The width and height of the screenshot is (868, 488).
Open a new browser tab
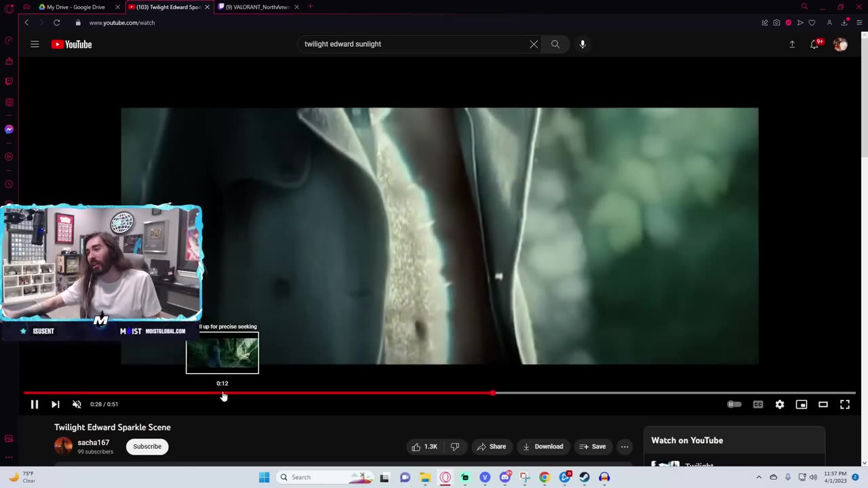[x=310, y=7]
